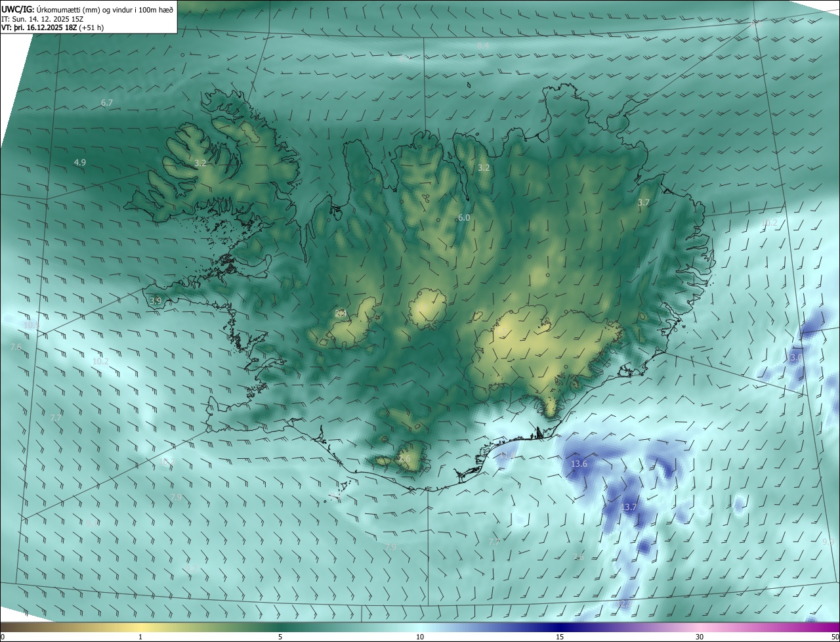This screenshot has width=840, height=642.
Task: Click the 4.9 value label on the map
Action: [79, 162]
